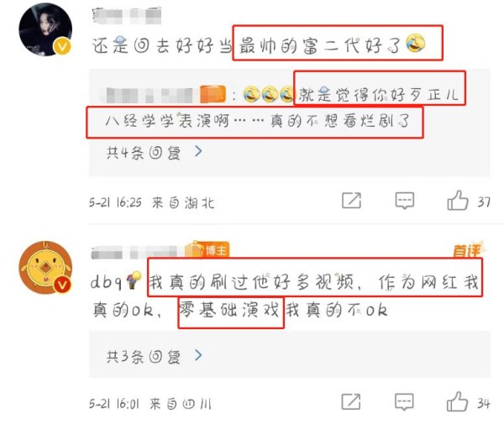The image size is (504, 424).
Task: Expand 共4条回复 replies
Action: click(x=144, y=153)
